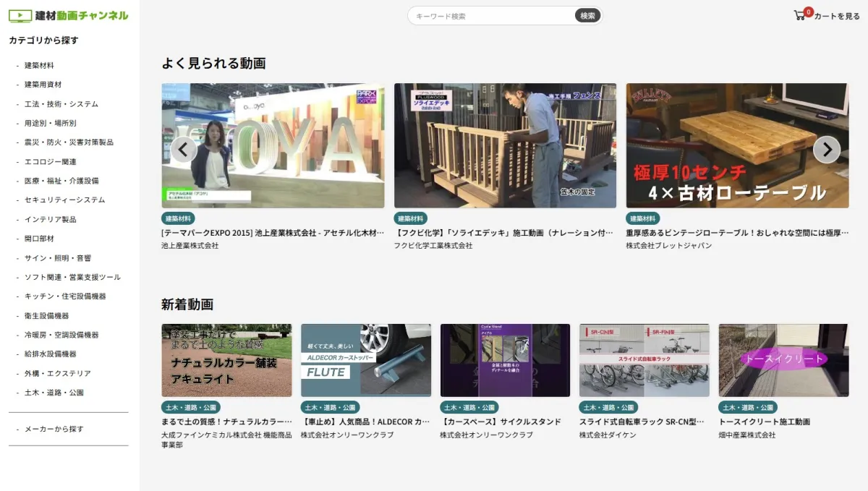Open the shopping cart icon
This screenshot has width=868, height=491.
(799, 15)
